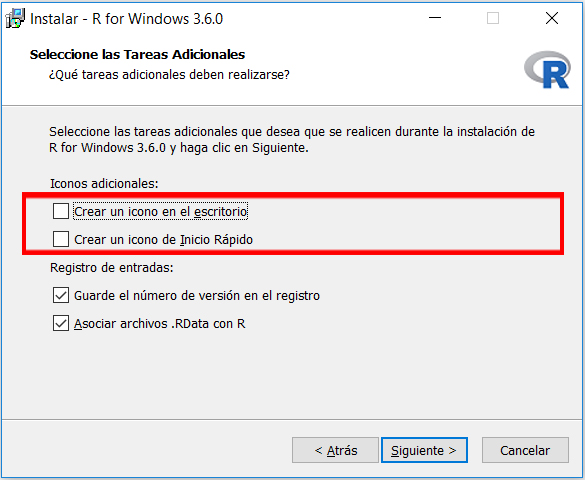Click the 'Crear un icono en el escritorio' label text
This screenshot has height=480, width=585.
pos(160,211)
